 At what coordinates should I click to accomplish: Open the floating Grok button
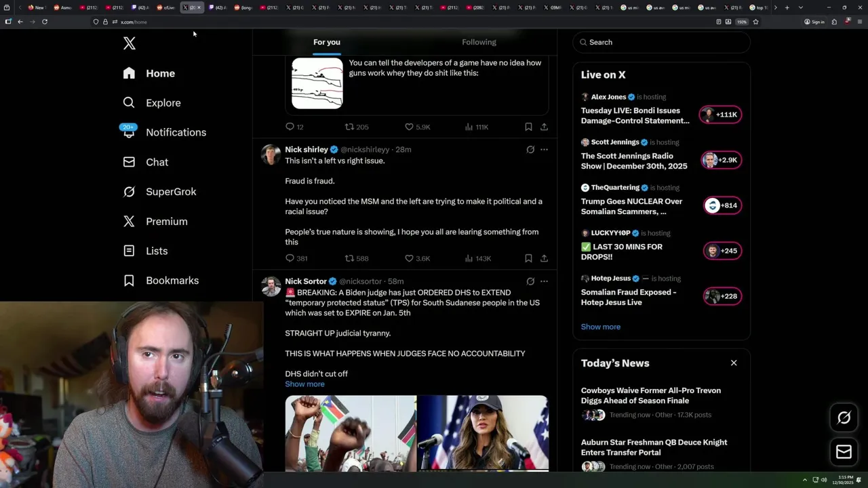click(844, 418)
